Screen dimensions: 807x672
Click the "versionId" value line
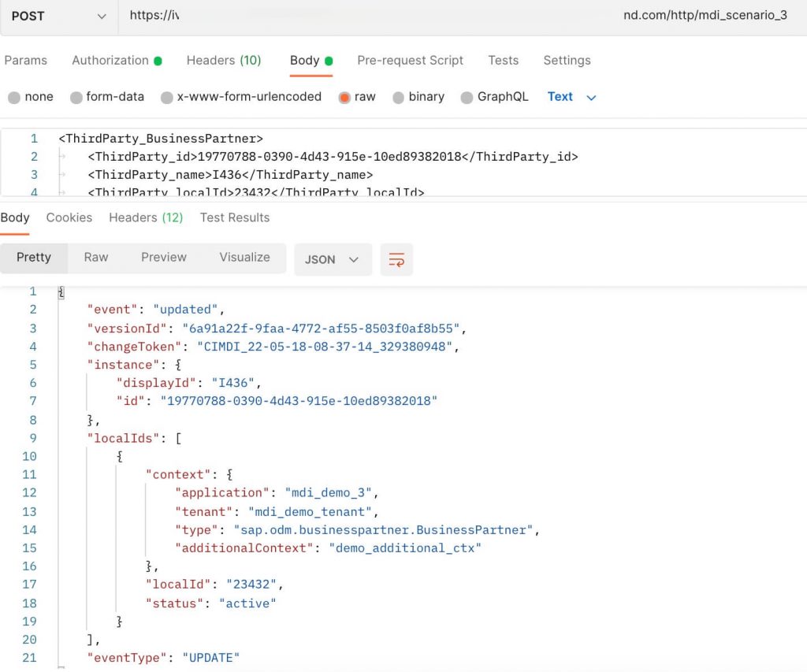coord(277,329)
